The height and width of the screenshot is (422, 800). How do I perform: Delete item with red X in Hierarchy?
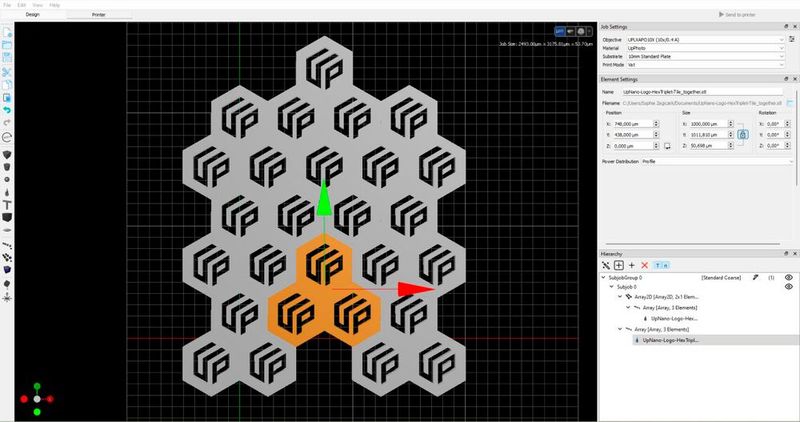[644, 265]
